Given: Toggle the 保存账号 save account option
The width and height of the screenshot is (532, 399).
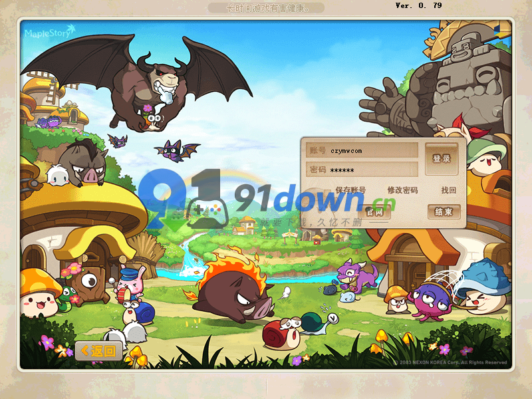Looking at the screenshot, I should coord(350,190).
